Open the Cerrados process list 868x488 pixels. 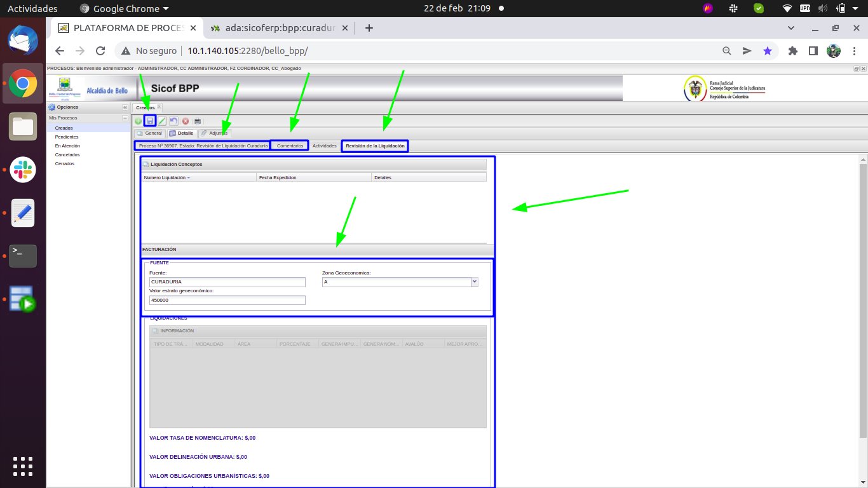coord(65,163)
